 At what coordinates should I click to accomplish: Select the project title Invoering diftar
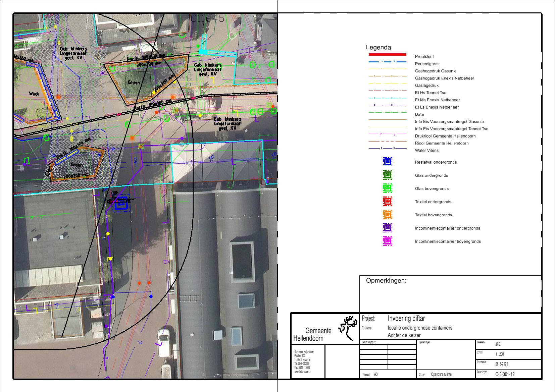(x=406, y=319)
